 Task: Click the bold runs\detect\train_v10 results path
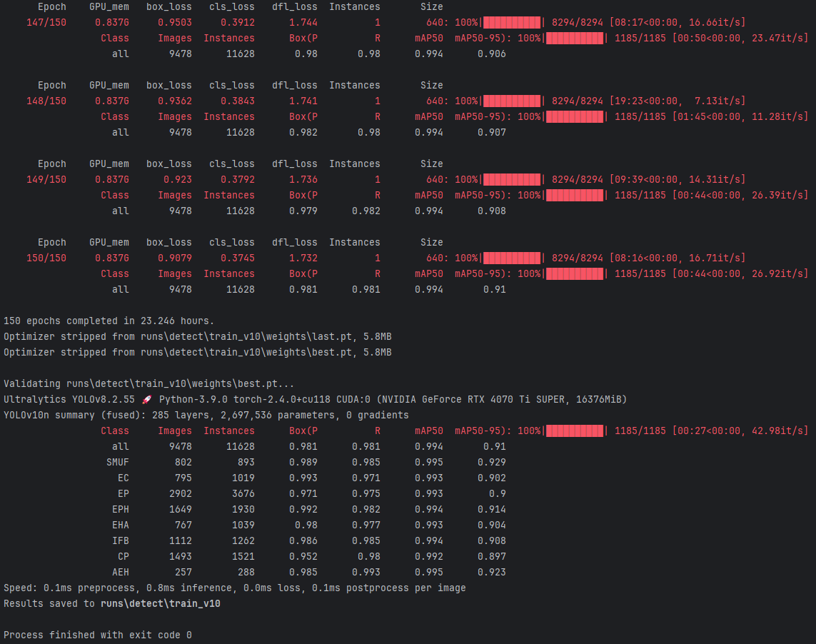160,603
